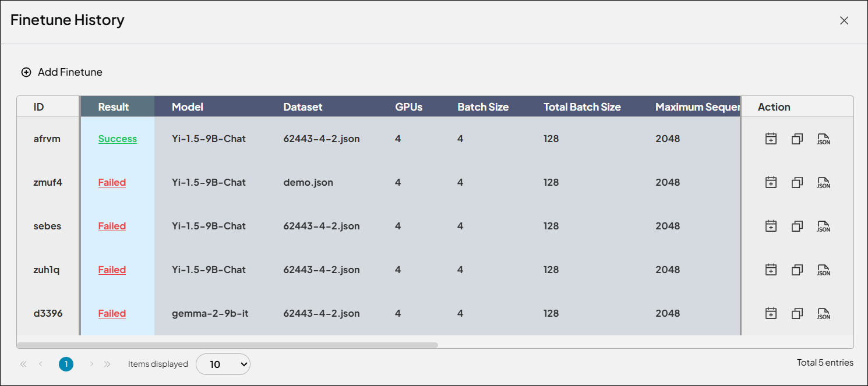Click the calendar-plus icon for zuh1q
The image size is (868, 386).
coord(771,270)
